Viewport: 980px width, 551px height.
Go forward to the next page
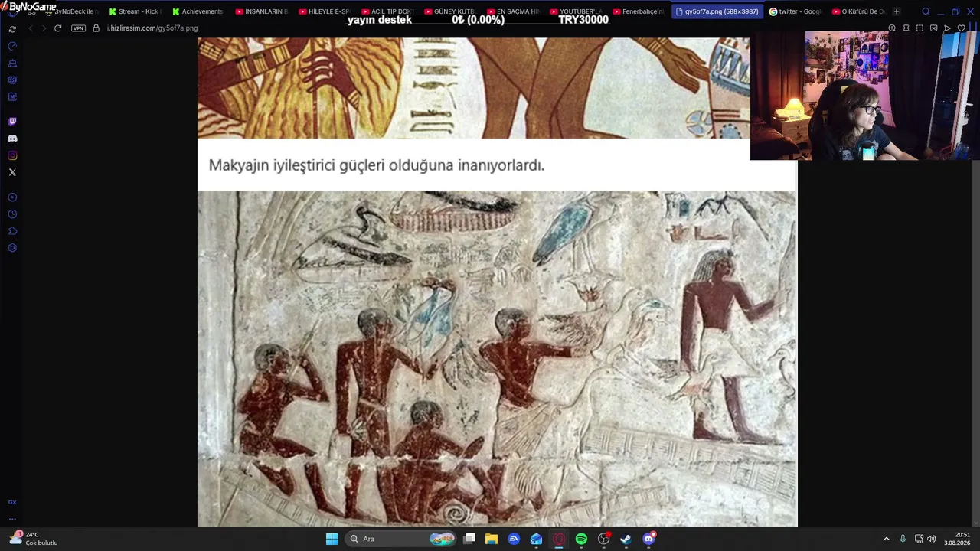[x=44, y=28]
